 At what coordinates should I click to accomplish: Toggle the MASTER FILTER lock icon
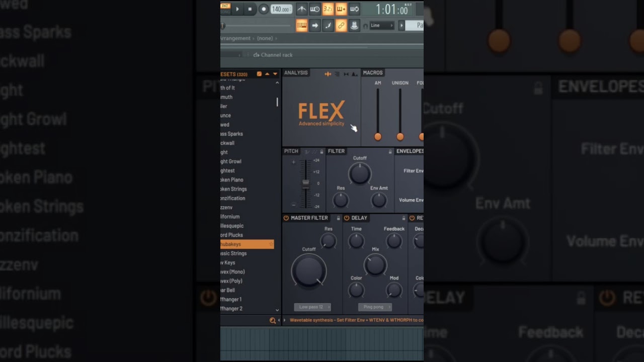coord(339,218)
